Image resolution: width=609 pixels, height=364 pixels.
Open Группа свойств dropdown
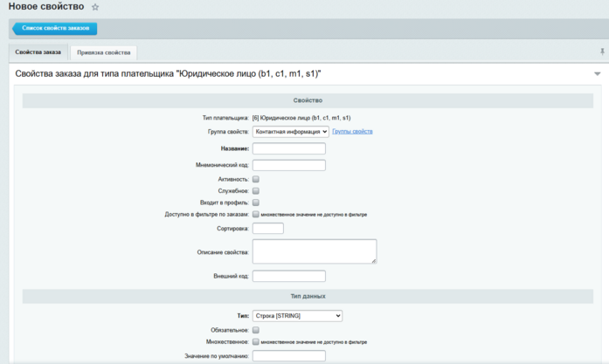290,132
